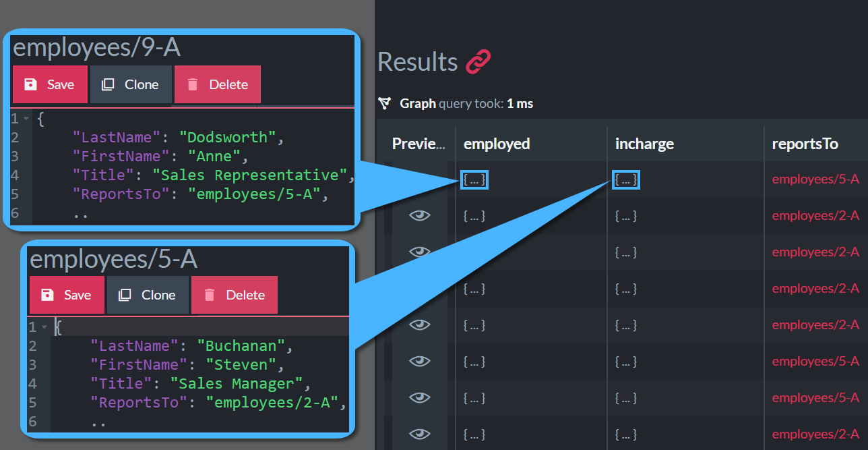This screenshot has width=868, height=450.
Task: Save the employees/5-A document
Action: pyautogui.click(x=67, y=295)
